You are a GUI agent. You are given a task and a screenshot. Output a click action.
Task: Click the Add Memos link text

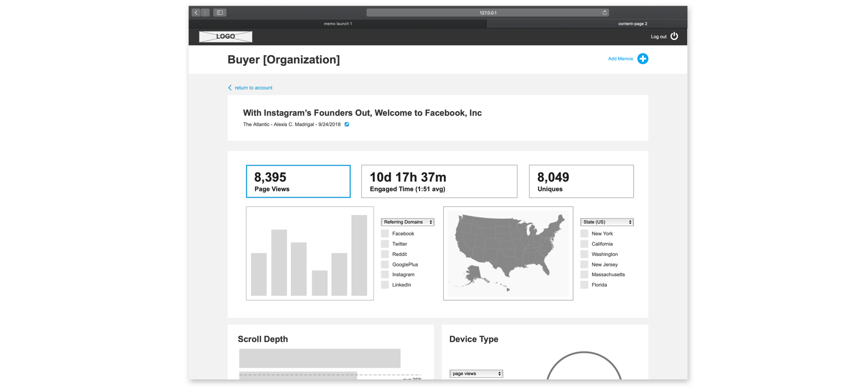620,59
